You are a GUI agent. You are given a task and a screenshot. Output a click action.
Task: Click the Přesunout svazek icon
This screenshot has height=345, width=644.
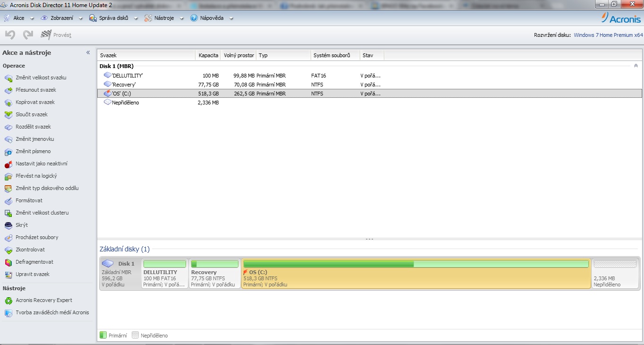coord(8,90)
